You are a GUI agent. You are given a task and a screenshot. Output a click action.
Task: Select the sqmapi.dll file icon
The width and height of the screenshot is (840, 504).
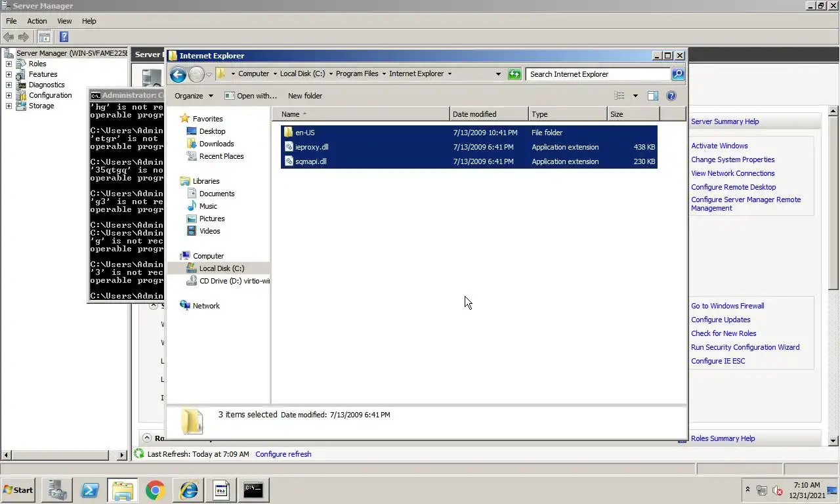coord(288,161)
